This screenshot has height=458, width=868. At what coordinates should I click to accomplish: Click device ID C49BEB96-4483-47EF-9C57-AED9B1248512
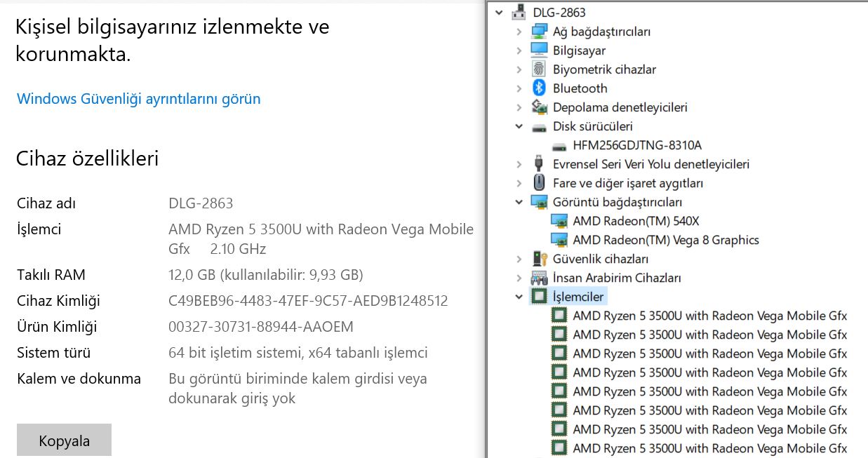coord(308,301)
